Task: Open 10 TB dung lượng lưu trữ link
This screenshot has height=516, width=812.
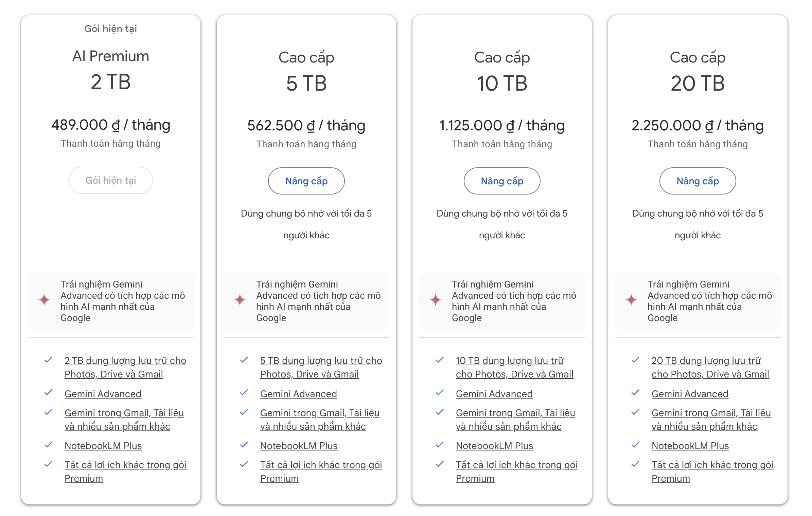Action: (x=514, y=367)
